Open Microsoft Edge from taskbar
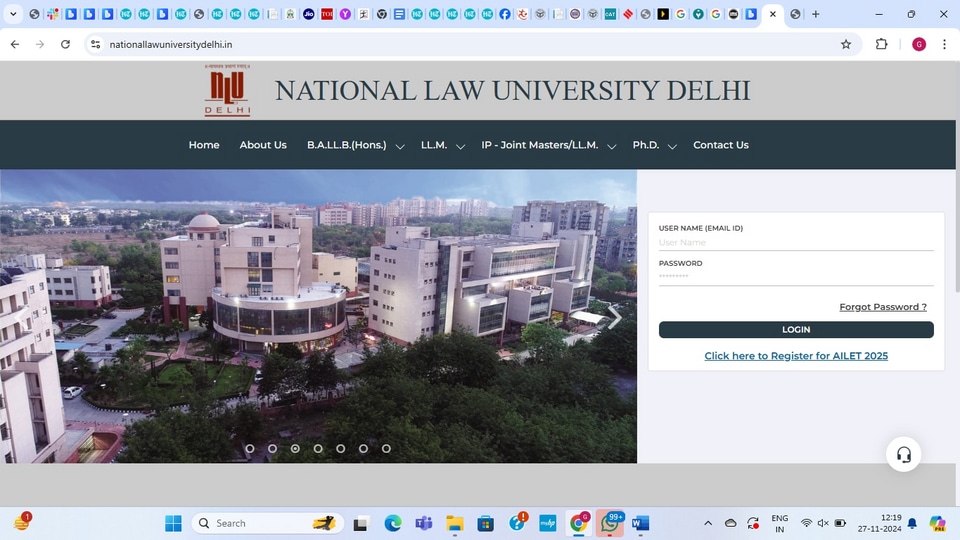Screen dimensions: 960x540 392,523
